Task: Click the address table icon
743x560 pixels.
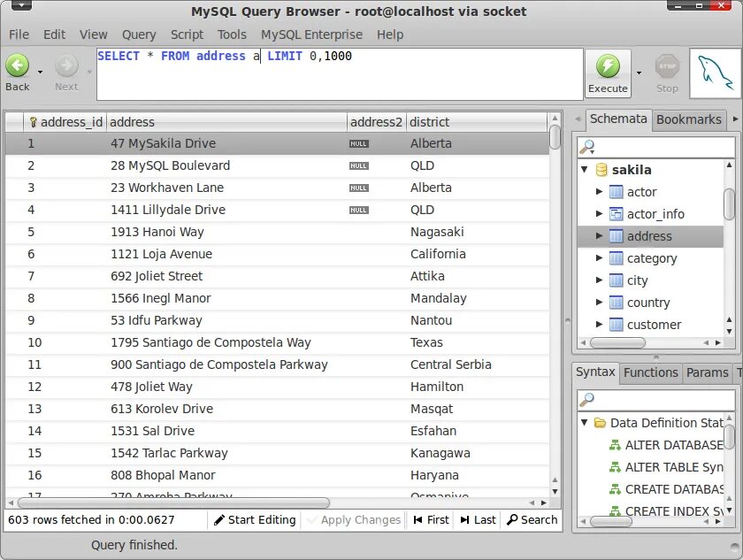Action: tap(616, 236)
